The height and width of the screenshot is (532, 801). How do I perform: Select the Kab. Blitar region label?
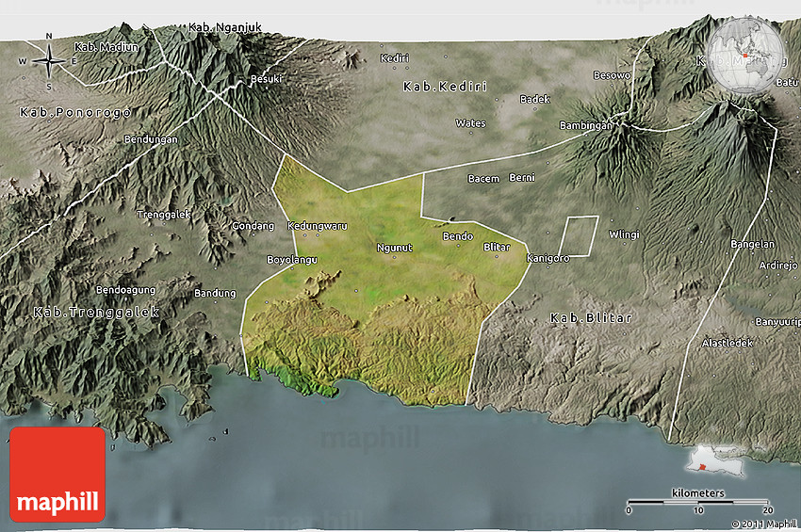(591, 318)
